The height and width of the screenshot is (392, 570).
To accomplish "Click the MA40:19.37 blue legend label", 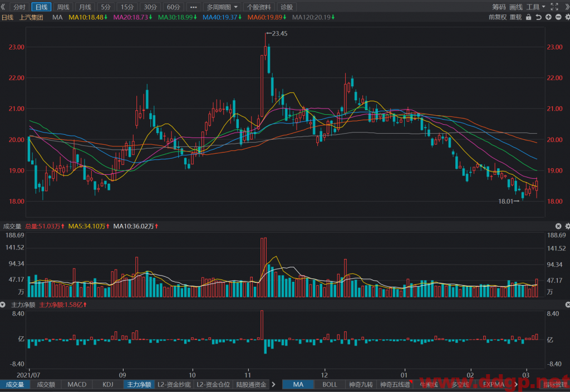I will (222, 17).
